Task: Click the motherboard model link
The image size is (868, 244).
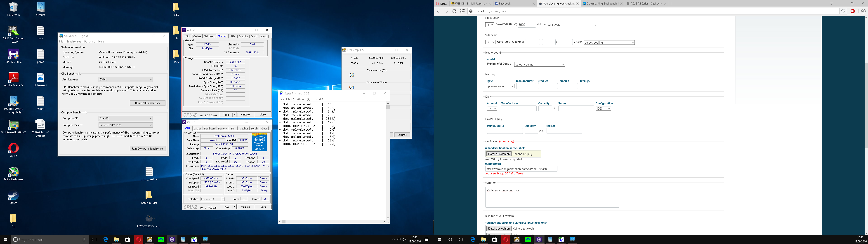Action: point(491,59)
